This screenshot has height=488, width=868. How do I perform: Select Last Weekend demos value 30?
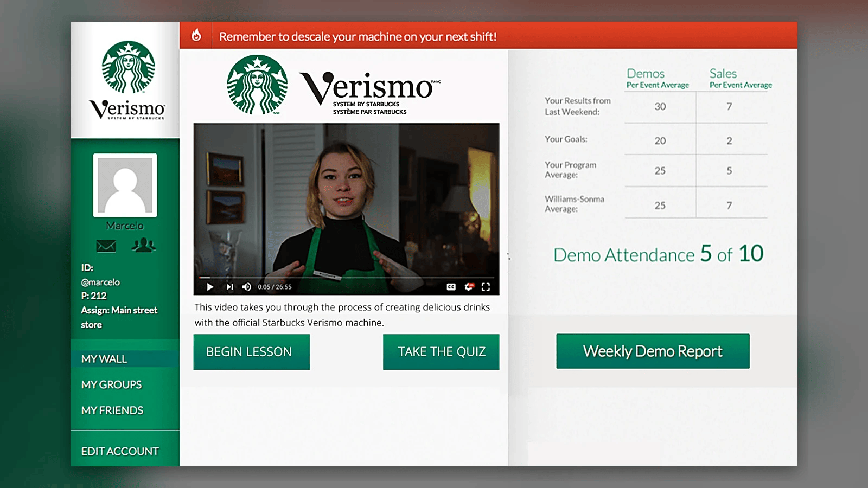660,107
